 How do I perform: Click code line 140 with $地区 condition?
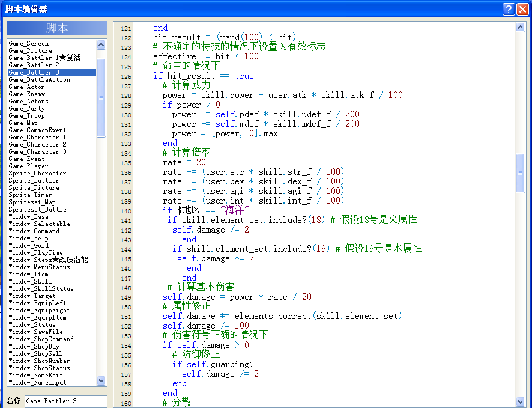[x=205, y=210]
